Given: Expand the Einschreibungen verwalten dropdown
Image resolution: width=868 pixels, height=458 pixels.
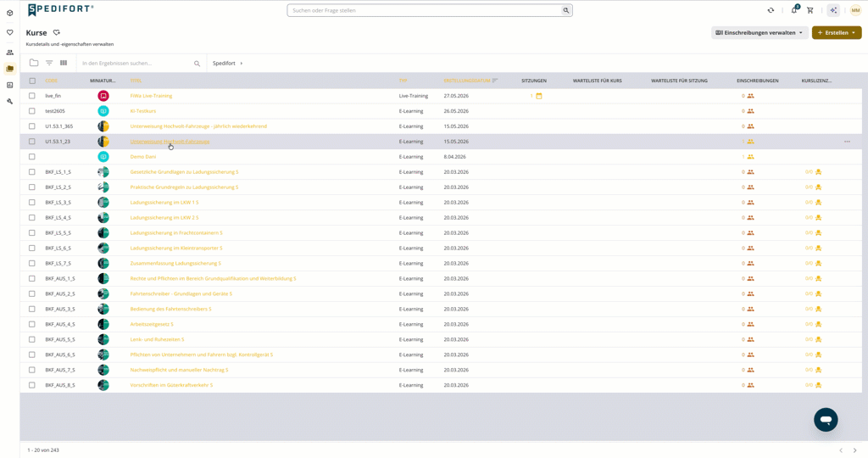Looking at the screenshot, I should point(759,33).
